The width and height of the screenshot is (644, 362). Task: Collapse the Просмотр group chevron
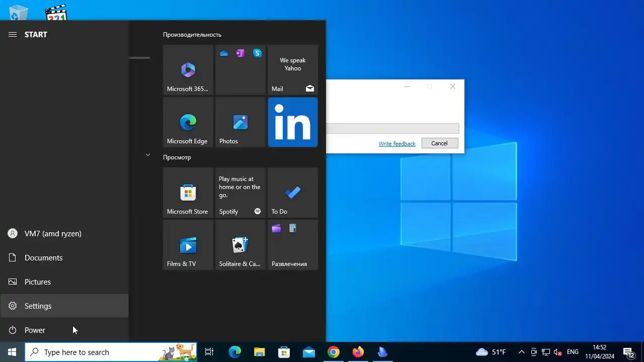click(148, 155)
